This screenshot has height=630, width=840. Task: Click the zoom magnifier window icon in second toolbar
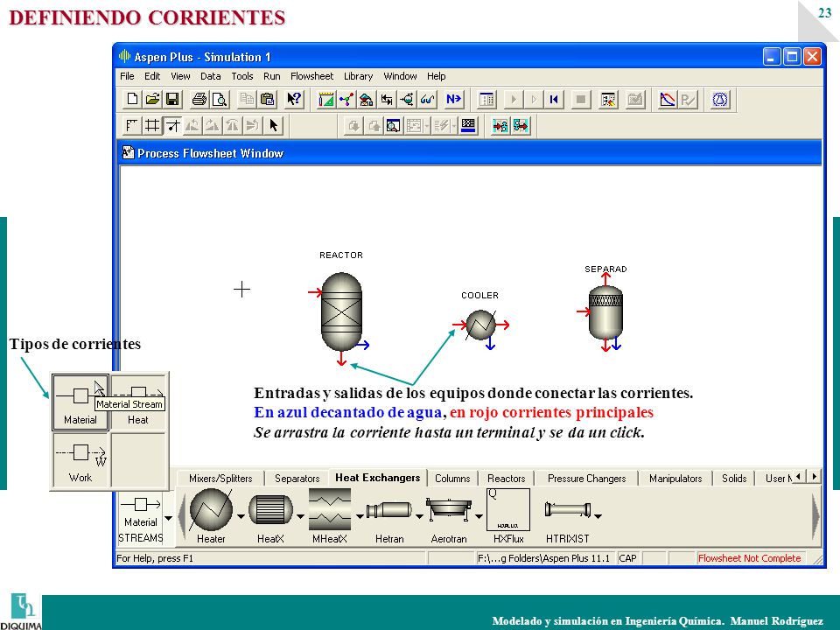pos(393,126)
